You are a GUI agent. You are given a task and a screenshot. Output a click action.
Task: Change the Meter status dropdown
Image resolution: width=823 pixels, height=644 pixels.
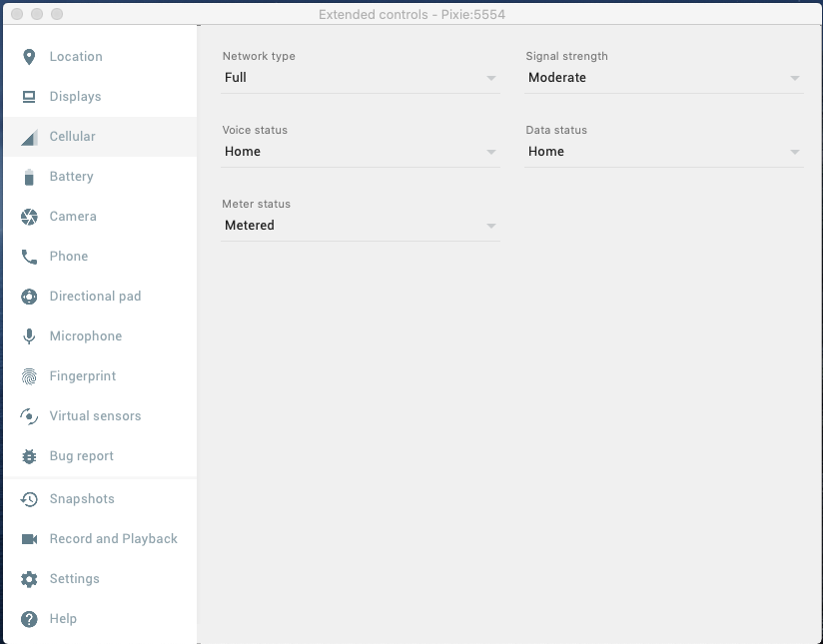(360, 226)
